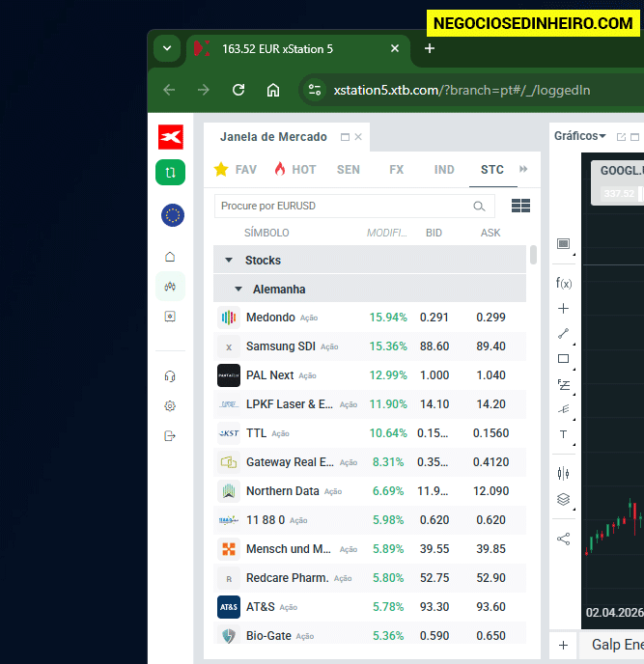Select the Redcare Pharm. row
This screenshot has height=664, width=644.
coord(370,578)
